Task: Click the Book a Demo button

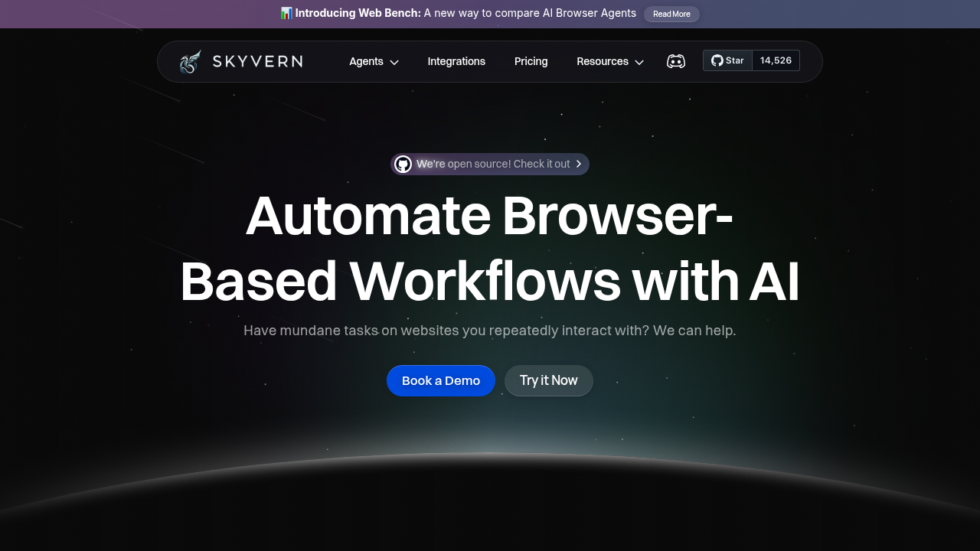Action: [441, 380]
